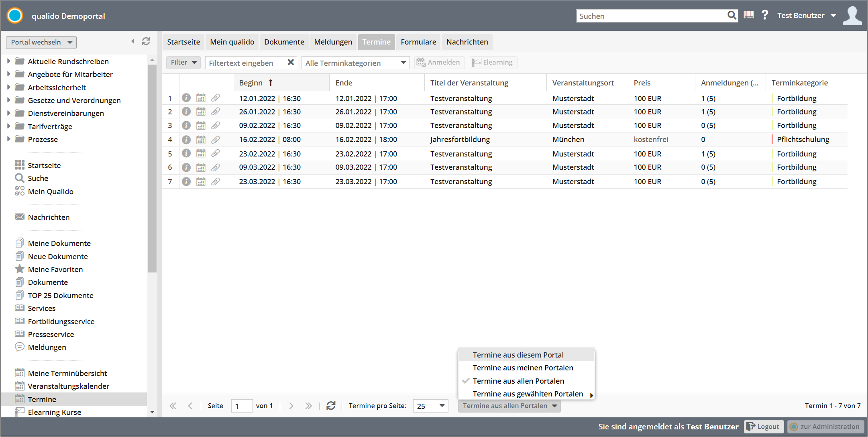The height and width of the screenshot is (437, 868).
Task: Click calendar icon in row 1
Action: tap(201, 98)
